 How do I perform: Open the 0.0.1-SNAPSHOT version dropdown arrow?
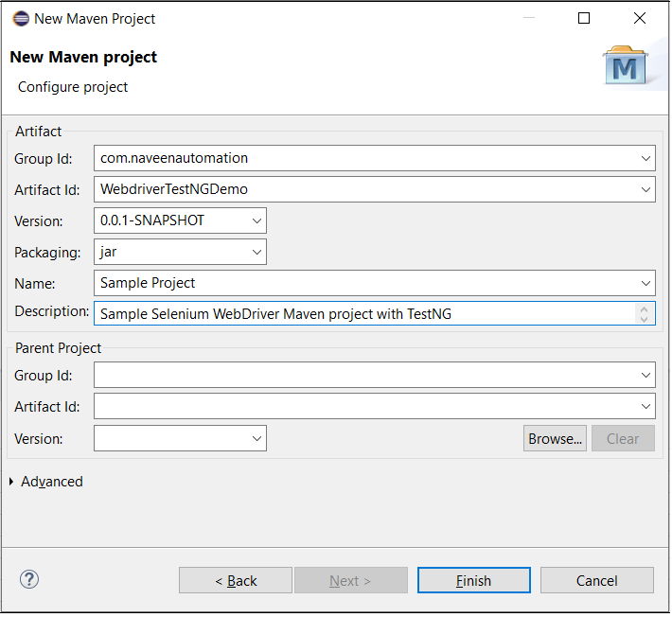[256, 221]
